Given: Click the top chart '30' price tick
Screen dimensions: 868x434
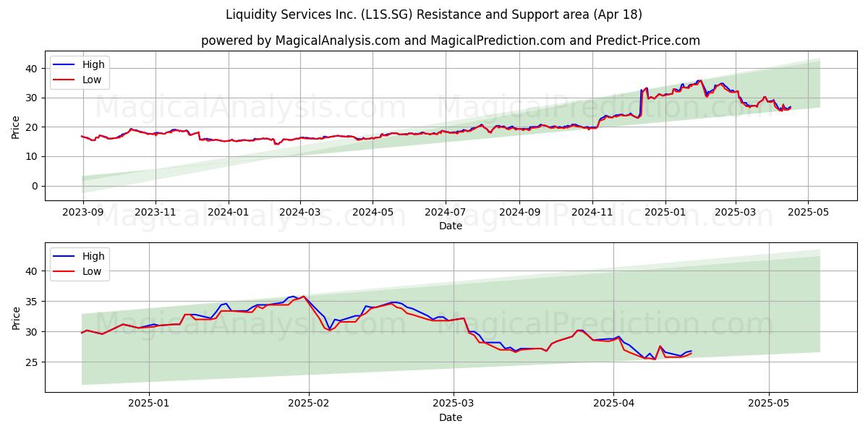Looking at the screenshot, I should pos(33,98).
